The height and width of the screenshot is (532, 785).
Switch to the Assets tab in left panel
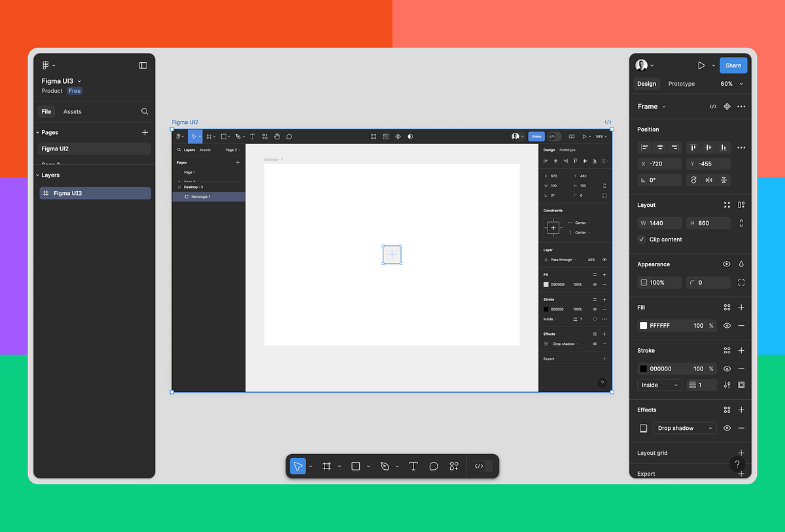point(73,111)
